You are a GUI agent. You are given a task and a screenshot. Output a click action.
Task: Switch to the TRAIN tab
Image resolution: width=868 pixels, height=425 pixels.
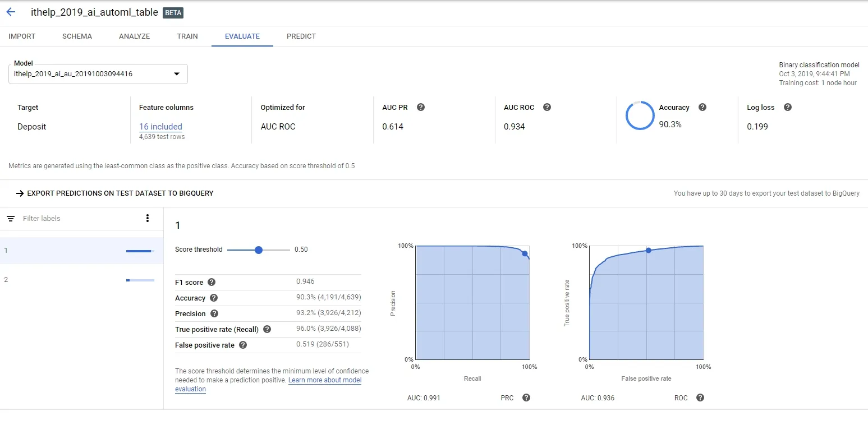(x=187, y=36)
